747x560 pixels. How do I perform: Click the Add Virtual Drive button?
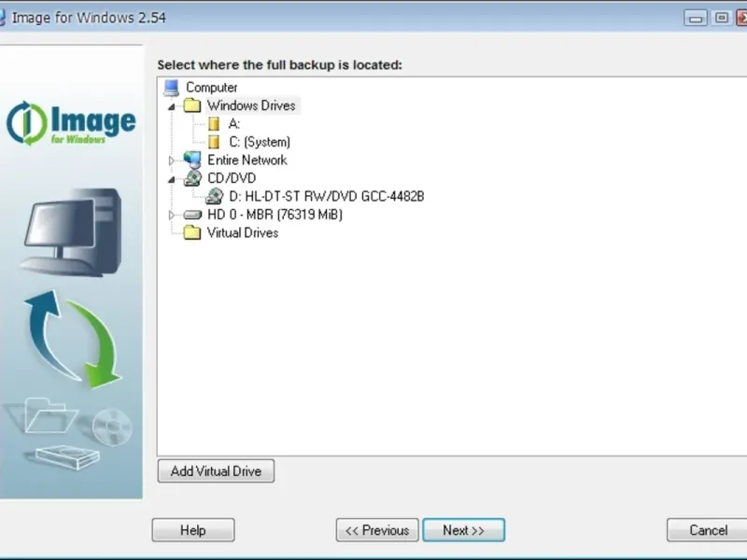(216, 471)
